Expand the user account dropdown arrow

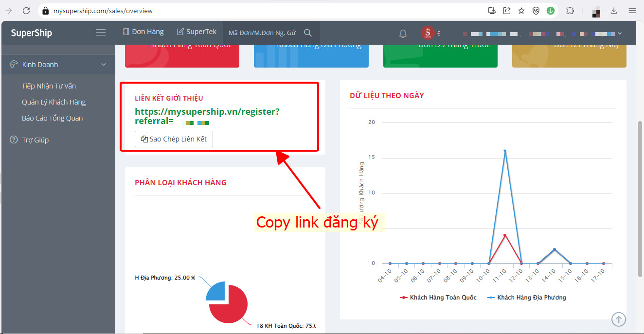point(620,34)
